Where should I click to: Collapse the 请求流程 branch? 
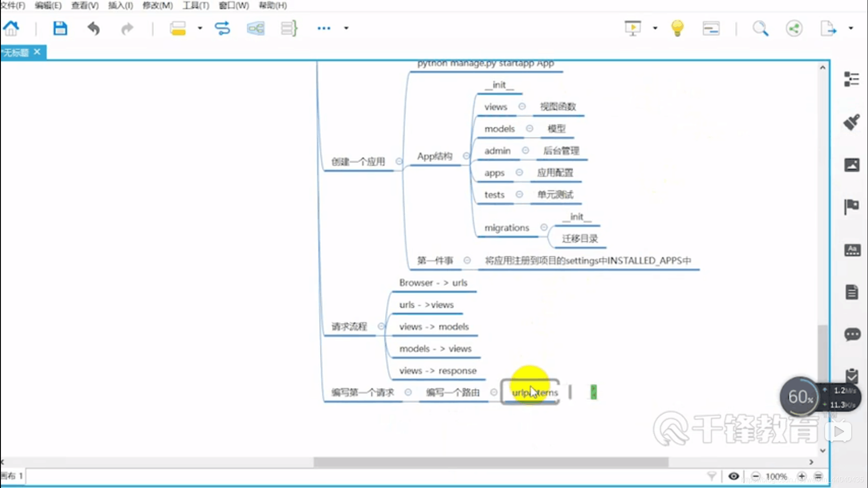[x=381, y=326]
